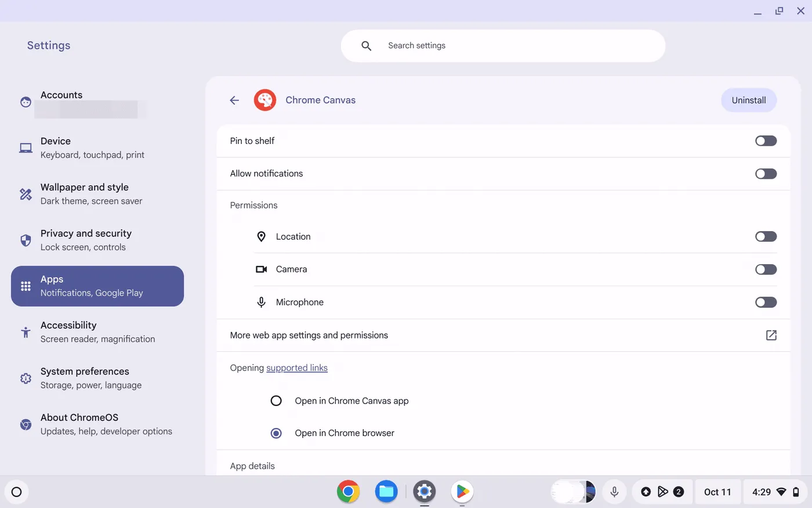This screenshot has height=508, width=812.
Task: Click the Accessibility figure icon
Action: (26, 332)
